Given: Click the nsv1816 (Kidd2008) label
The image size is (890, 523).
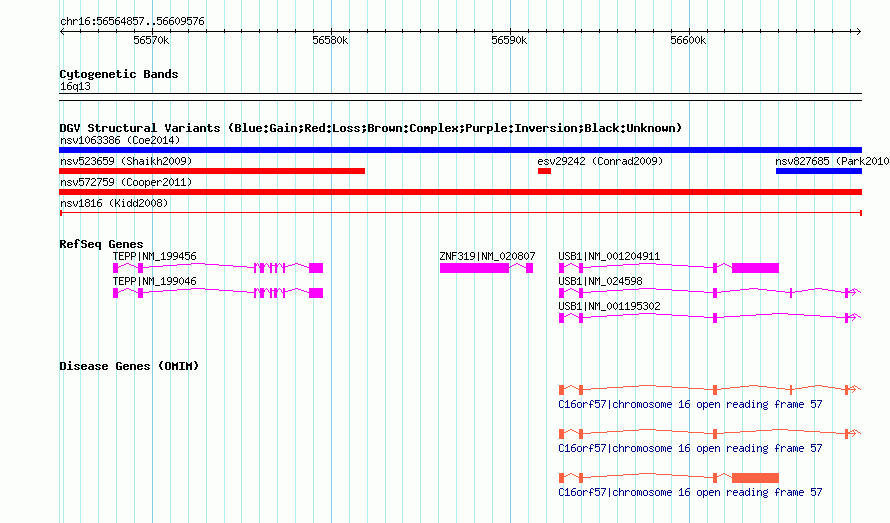Looking at the screenshot, I should pos(114,203).
